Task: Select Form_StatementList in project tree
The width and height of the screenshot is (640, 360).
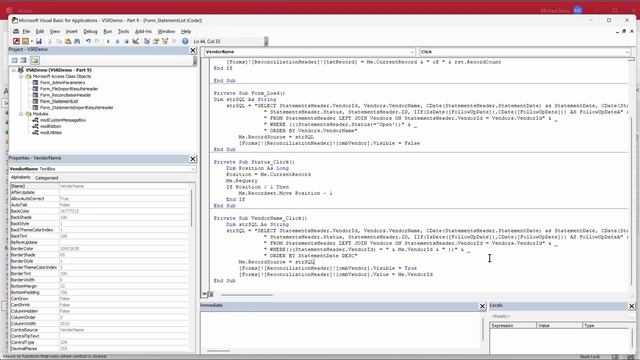Action: [x=59, y=101]
